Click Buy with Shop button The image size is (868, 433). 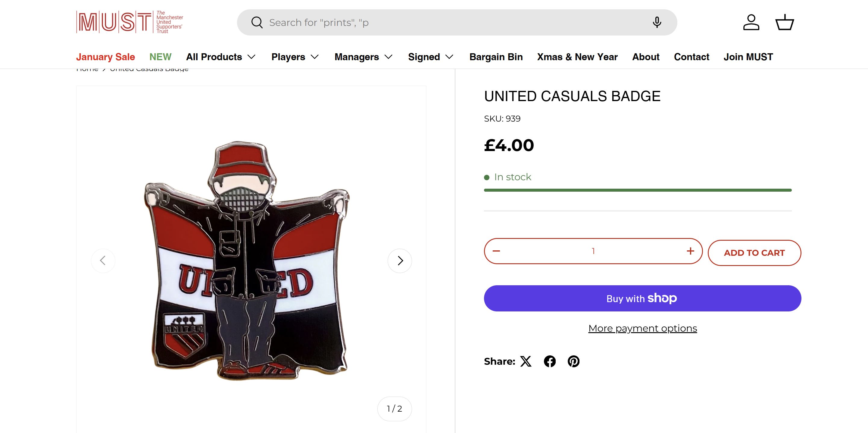643,298
